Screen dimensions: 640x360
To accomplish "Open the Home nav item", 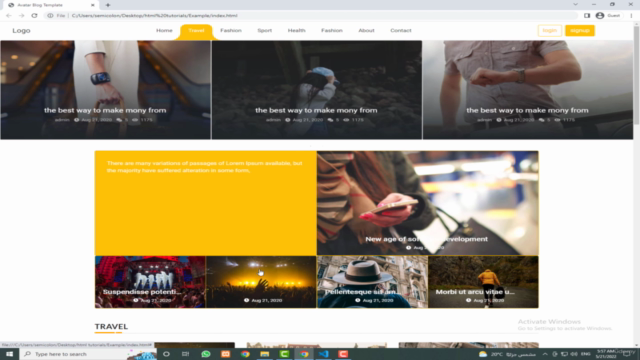I will (164, 31).
